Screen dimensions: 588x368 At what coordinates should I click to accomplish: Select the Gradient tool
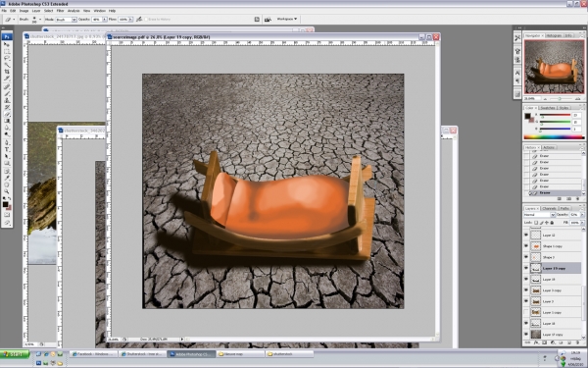tap(7, 121)
